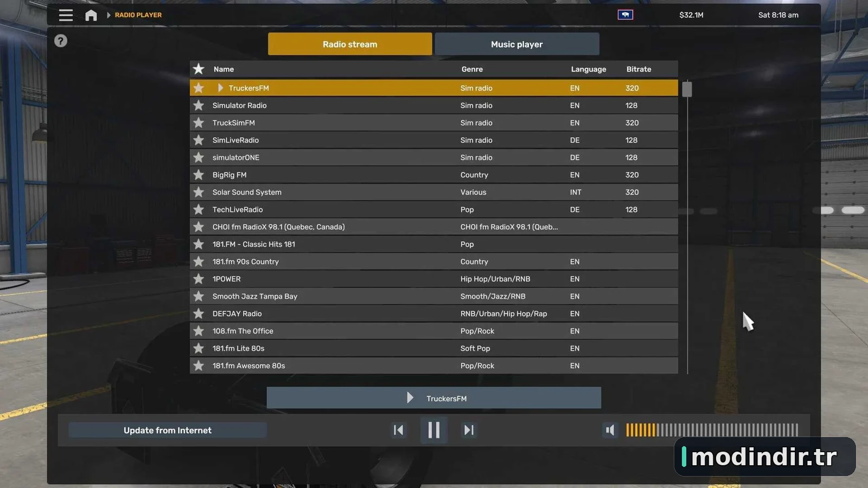This screenshot has width=868, height=488.
Task: Star the 108.fm The Office station
Action: point(199,331)
